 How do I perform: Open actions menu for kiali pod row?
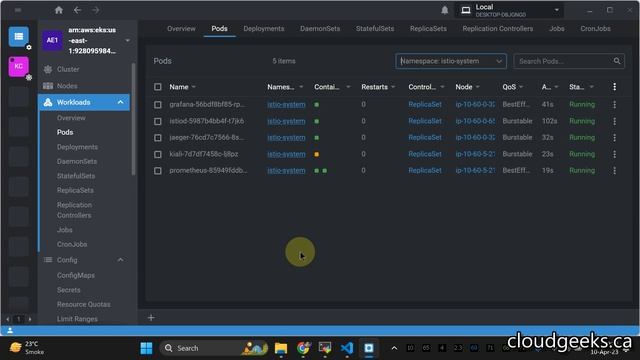[x=614, y=154]
